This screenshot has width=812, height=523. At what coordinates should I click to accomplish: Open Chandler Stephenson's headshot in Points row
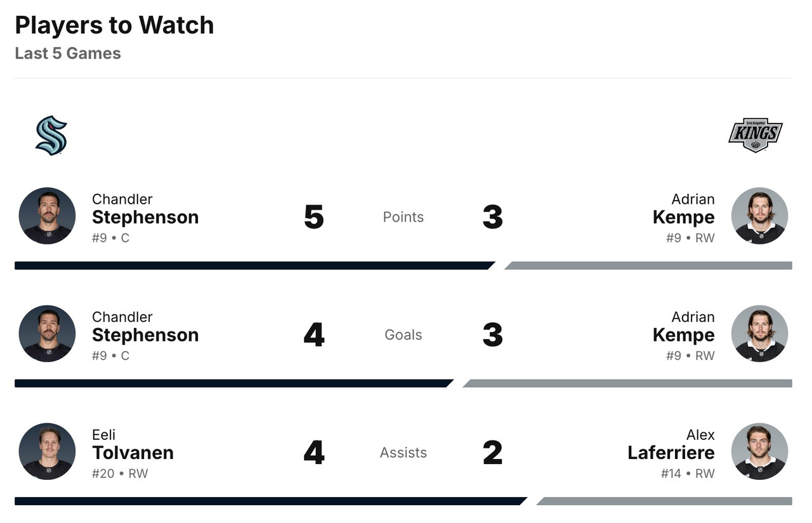(x=47, y=216)
